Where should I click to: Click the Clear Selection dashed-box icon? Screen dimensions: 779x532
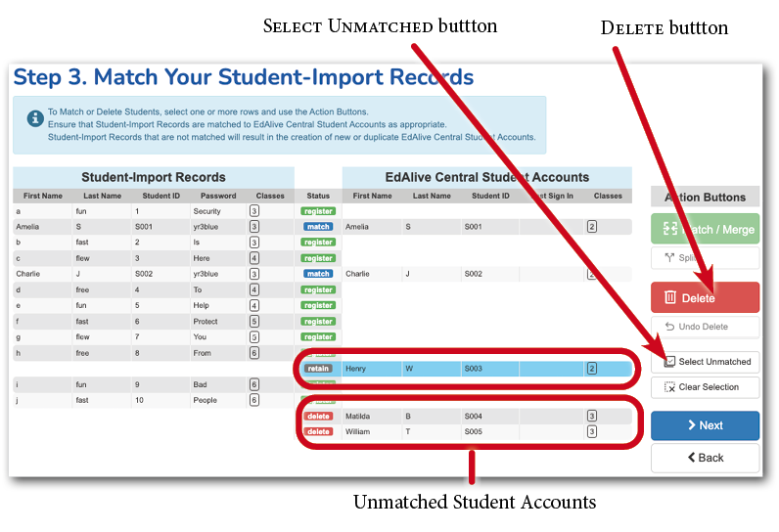(669, 387)
